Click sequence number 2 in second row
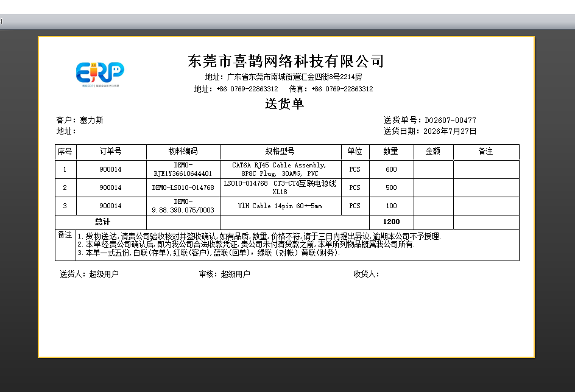This screenshot has height=392, width=575. (65, 187)
